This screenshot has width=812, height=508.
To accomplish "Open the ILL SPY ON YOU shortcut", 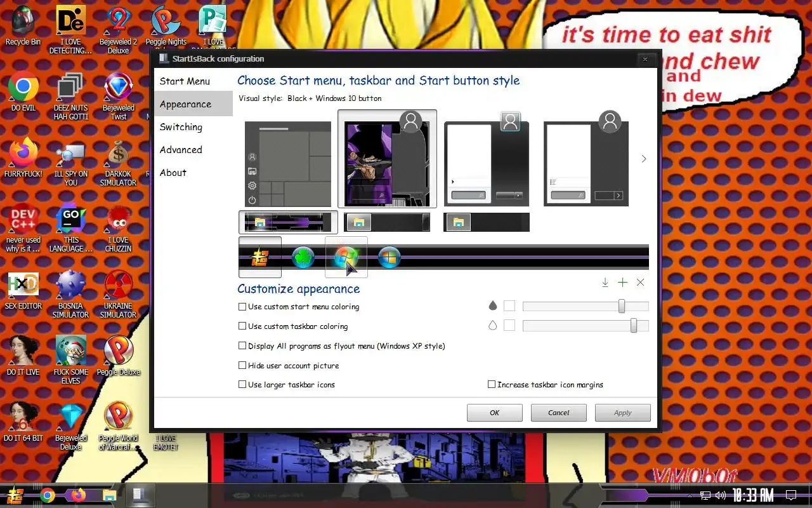I will [71, 163].
